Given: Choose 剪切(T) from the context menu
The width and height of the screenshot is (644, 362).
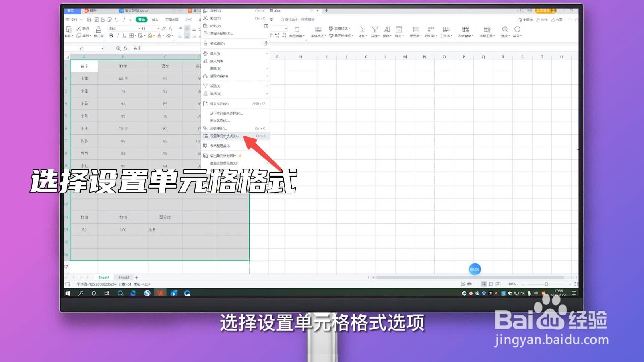Looking at the screenshot, I should click(235, 19).
